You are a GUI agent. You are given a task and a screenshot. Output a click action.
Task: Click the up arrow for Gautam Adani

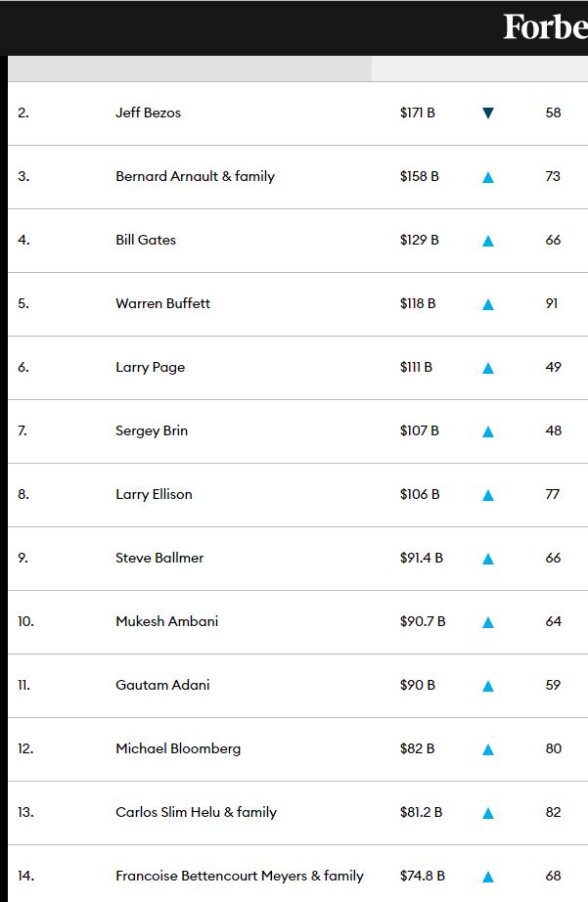coord(488,686)
